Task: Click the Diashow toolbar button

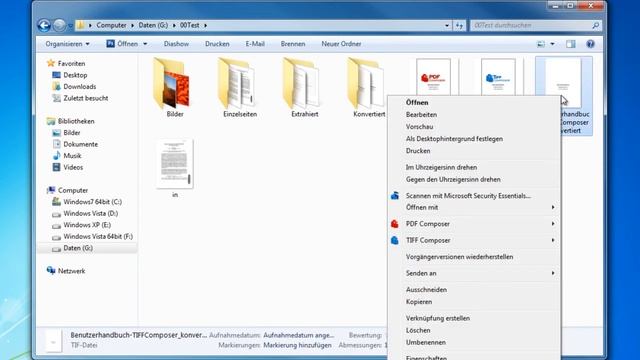Action: point(176,44)
